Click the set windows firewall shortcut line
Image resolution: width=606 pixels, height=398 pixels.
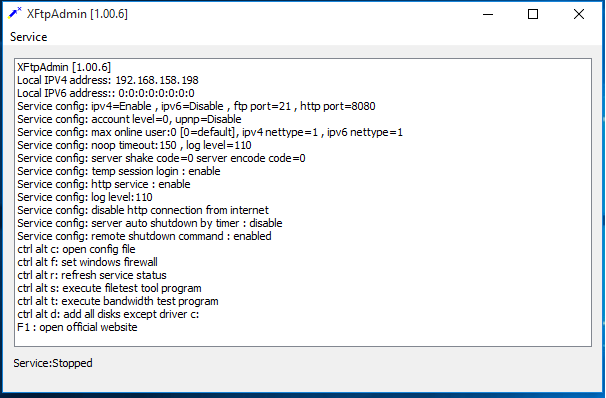coord(87,262)
